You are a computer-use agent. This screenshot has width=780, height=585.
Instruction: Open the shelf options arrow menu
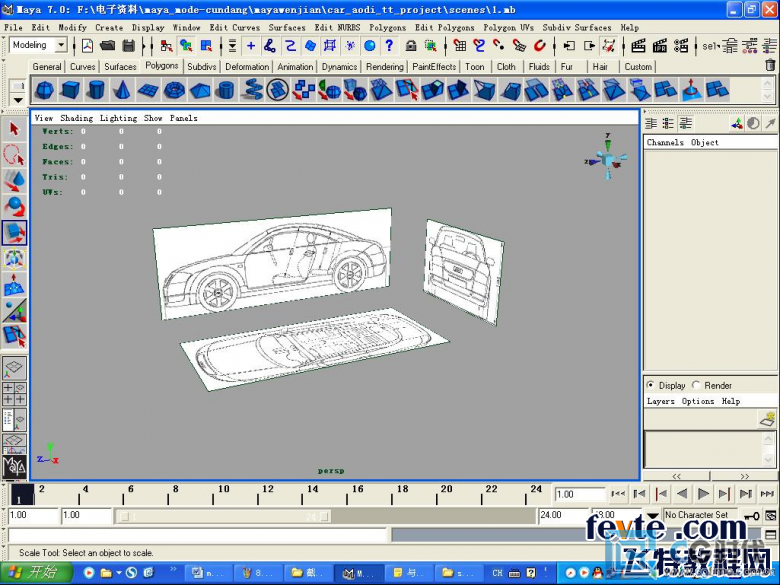(x=18, y=100)
